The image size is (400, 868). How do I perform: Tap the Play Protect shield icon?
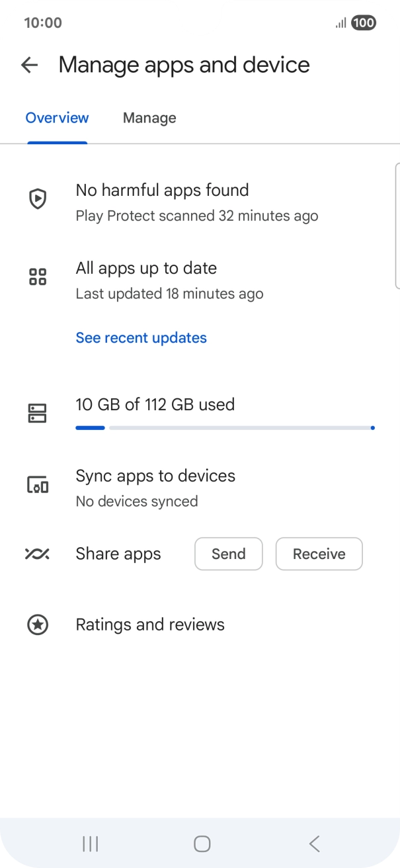(x=38, y=198)
